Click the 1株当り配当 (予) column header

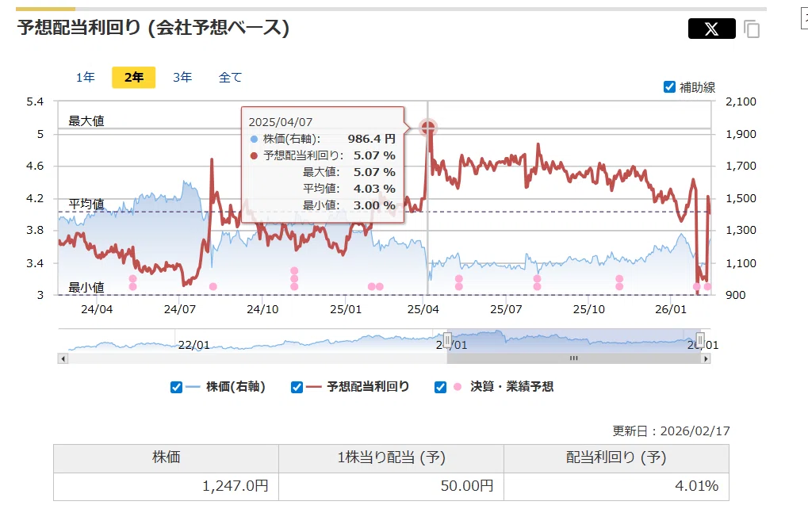[x=391, y=457]
